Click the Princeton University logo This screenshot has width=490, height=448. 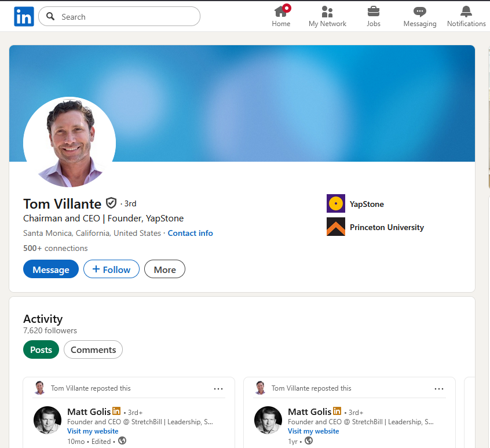(x=335, y=227)
